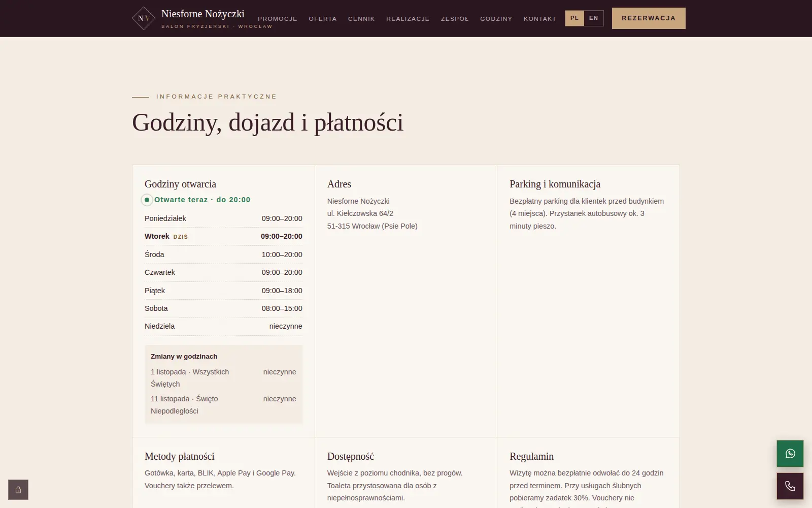Viewport: 812px width, 508px height.
Task: Open the Promocje menu item
Action: click(x=278, y=19)
